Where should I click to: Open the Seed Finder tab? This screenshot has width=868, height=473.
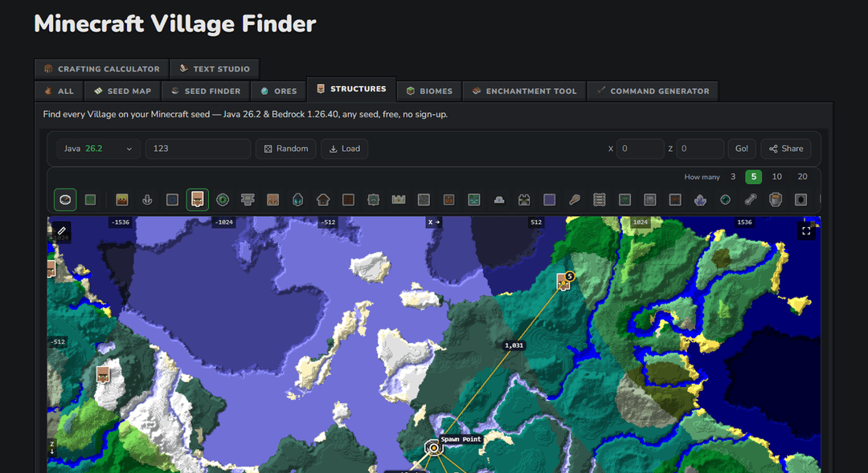(206, 92)
